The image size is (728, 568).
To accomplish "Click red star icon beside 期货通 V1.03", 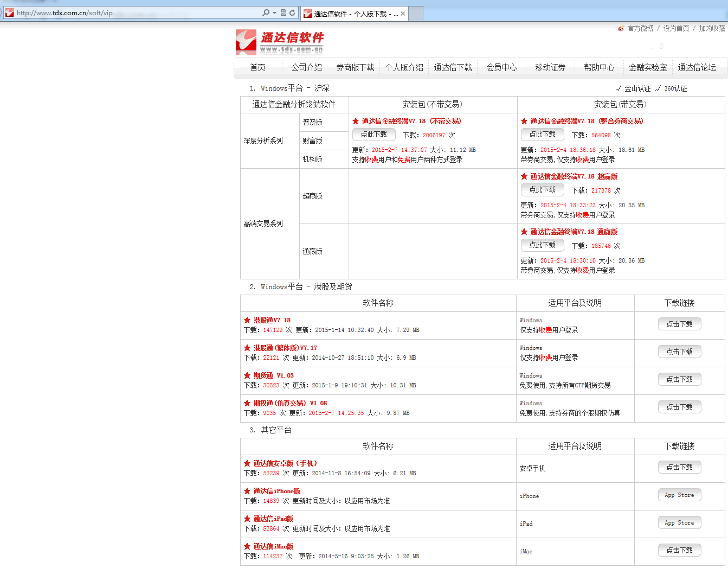I will point(247,375).
